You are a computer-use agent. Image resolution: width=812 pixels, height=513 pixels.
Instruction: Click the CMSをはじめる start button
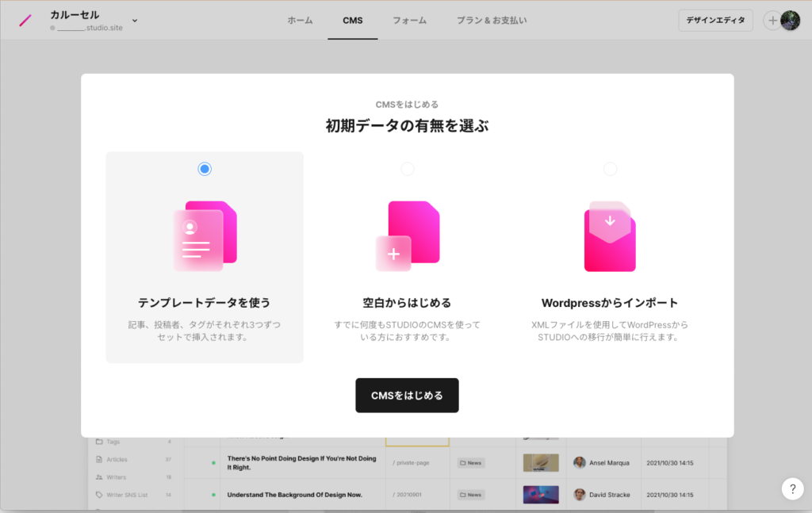pyautogui.click(x=407, y=396)
